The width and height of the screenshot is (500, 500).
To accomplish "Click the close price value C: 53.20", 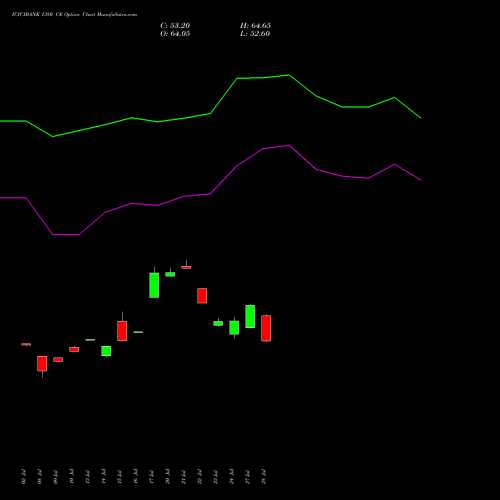I will tap(175, 26).
